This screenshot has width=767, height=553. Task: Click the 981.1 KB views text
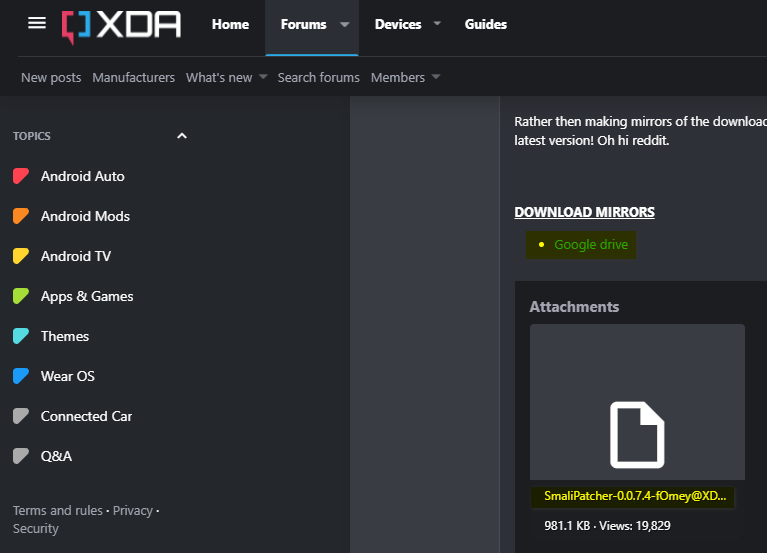pyautogui.click(x=608, y=526)
